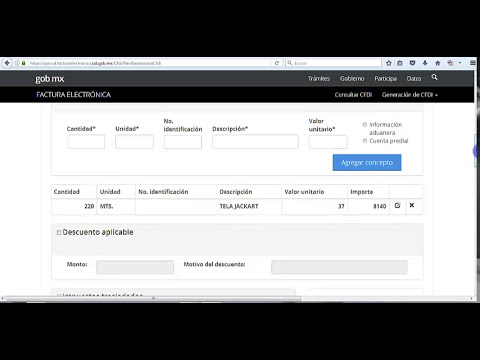This screenshot has width=480, height=360.
Task: Click the FACTURA ELECTRÓNICA title
Action: (x=73, y=95)
